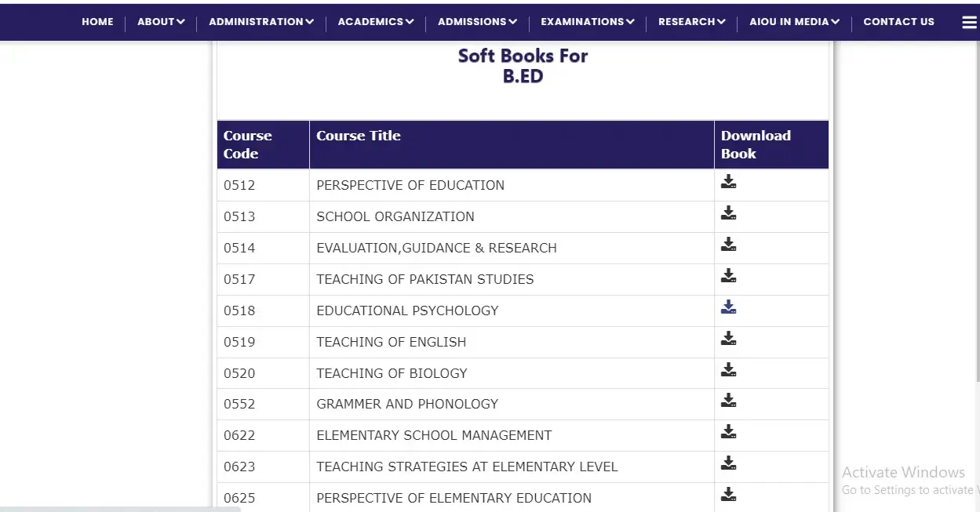
Task: Expand the Admissions dropdown menu
Action: pos(477,22)
